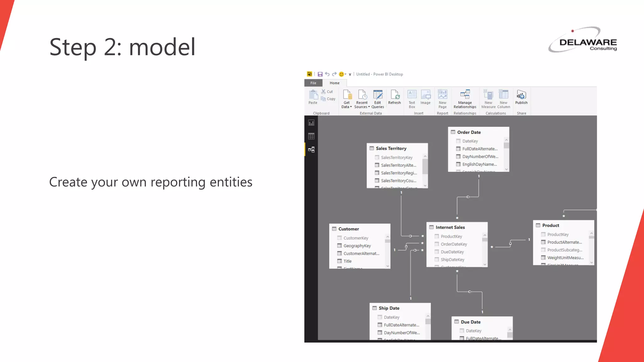644x362 pixels.
Task: Open Manage Relationships
Action: pos(465,99)
